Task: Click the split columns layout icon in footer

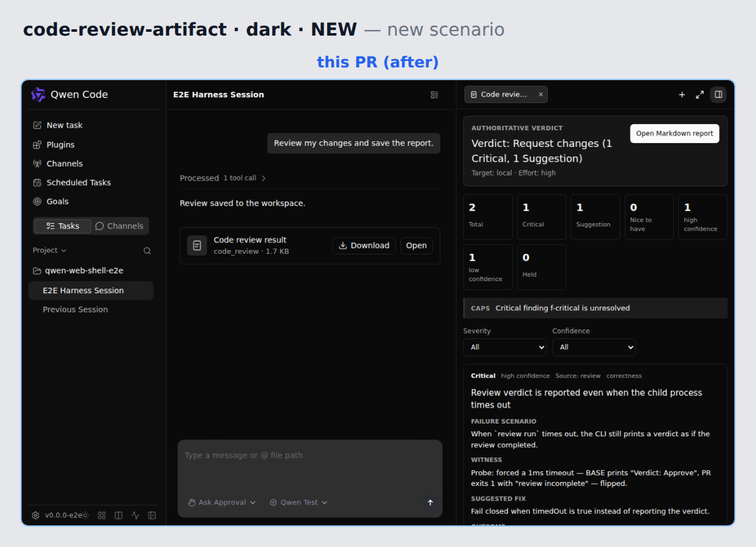Action: click(118, 515)
